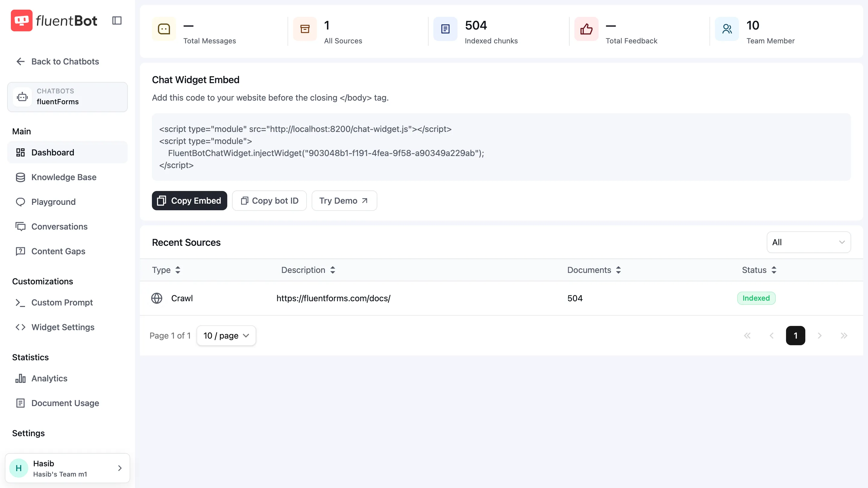Open Try Demo link
This screenshot has height=488, width=868.
[x=344, y=201]
